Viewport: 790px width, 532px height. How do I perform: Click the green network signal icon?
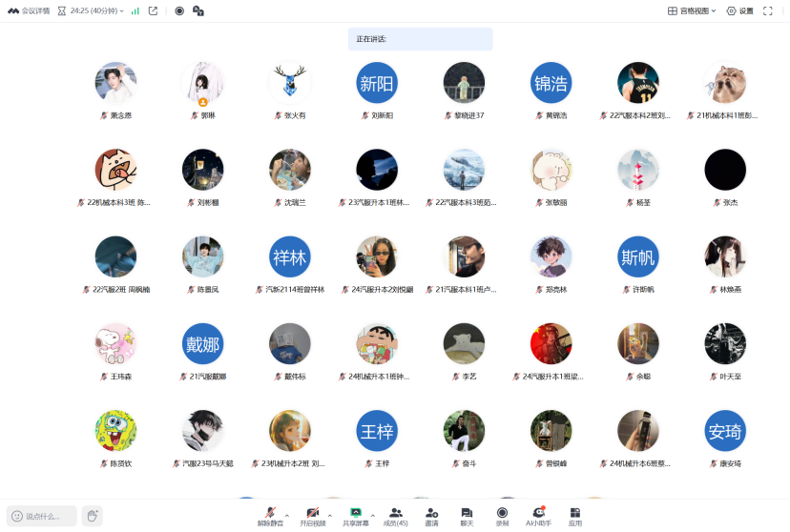135,11
